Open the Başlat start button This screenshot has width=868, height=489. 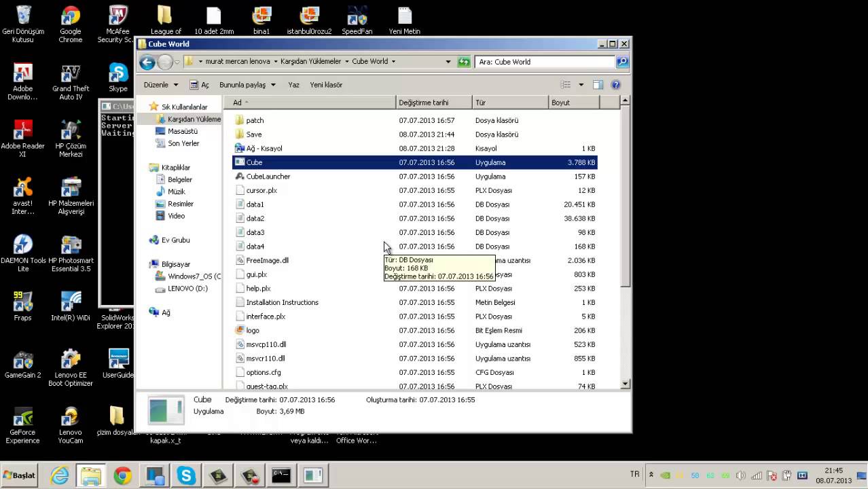(20, 475)
